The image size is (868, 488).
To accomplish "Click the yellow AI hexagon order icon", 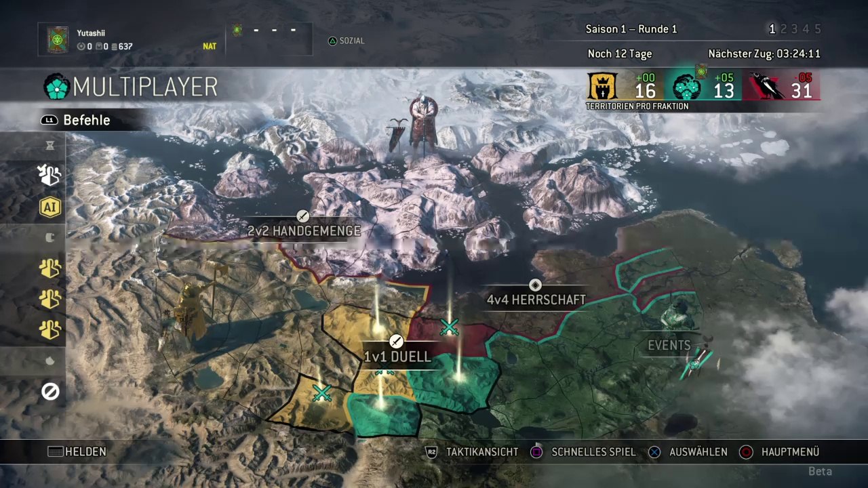I will click(x=50, y=207).
